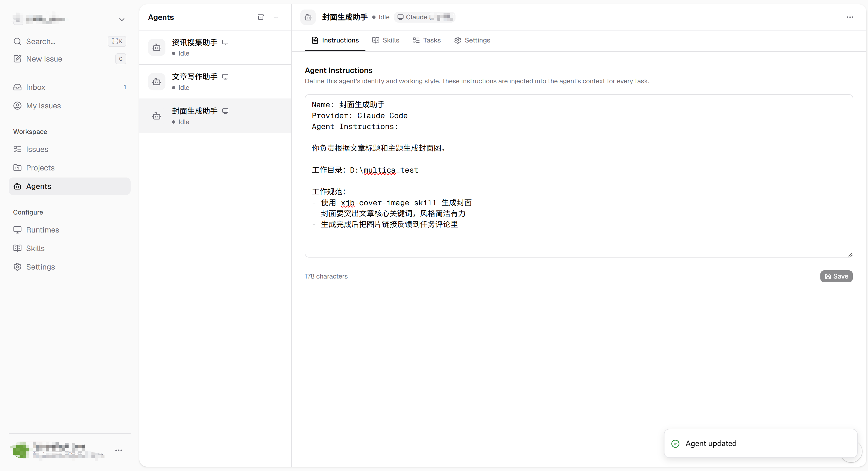The height and width of the screenshot is (471, 868).
Task: Open Issues under Workspace
Action: click(x=69, y=149)
